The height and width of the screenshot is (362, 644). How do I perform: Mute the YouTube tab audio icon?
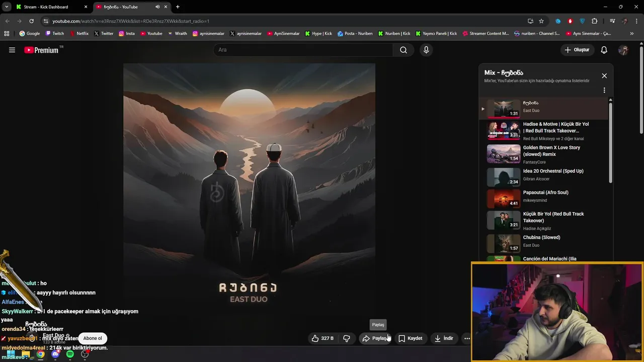point(157,7)
